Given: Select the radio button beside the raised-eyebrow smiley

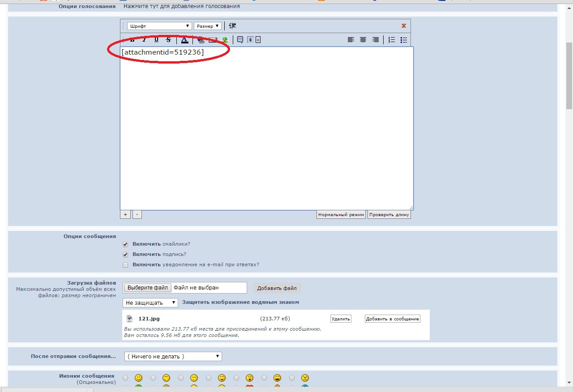Looking at the screenshot, I should coord(153,378).
